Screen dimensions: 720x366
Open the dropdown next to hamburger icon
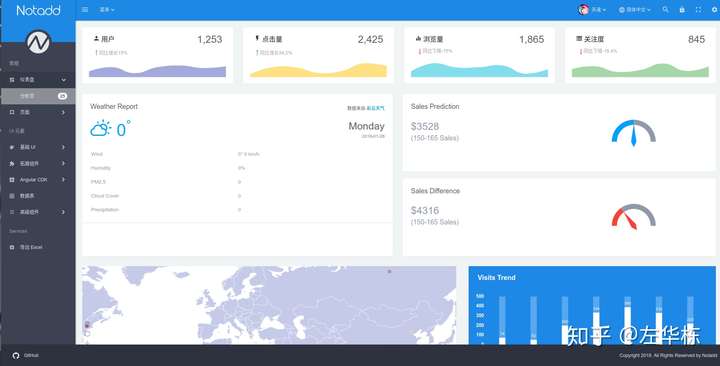tap(107, 10)
